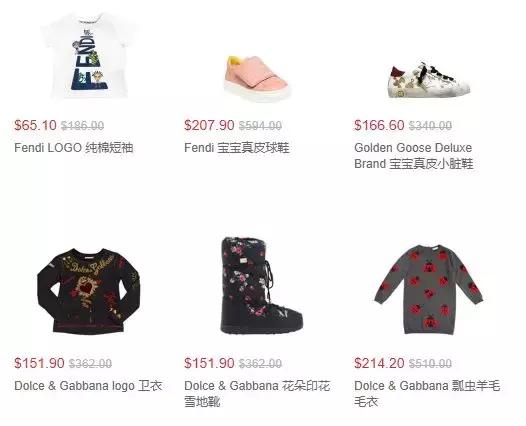Open Dolce & Gabbana 瓢虫羊毛毛衣 link
Viewport: 526px width, 426px height.
(x=427, y=393)
